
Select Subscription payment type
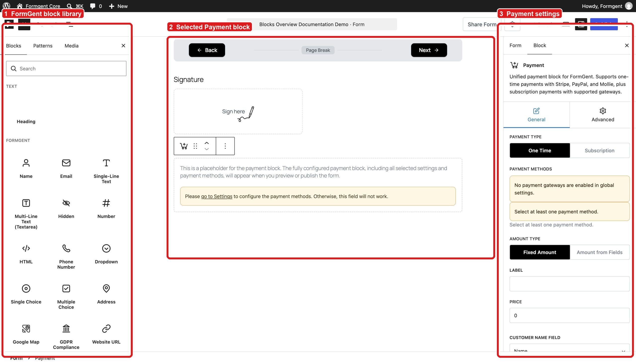pos(599,150)
